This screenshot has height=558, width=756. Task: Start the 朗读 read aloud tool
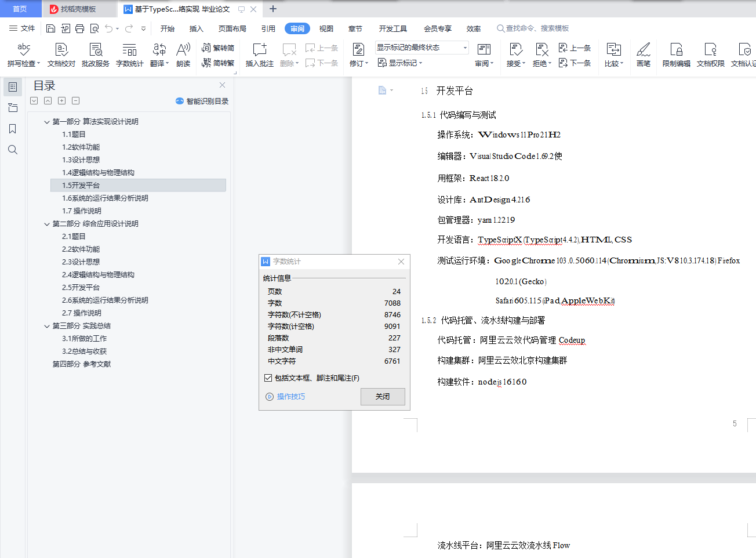(183, 55)
